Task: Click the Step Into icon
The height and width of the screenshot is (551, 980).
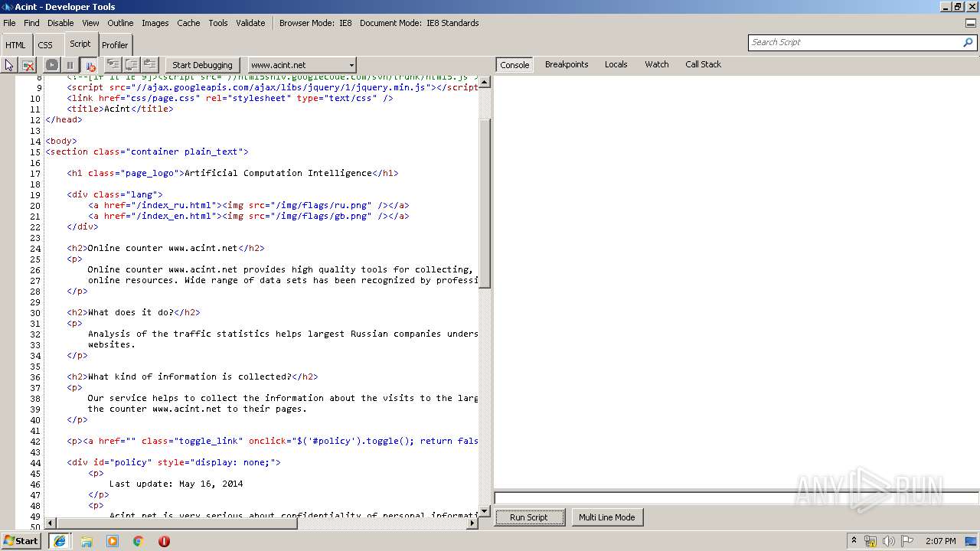Action: pos(113,65)
